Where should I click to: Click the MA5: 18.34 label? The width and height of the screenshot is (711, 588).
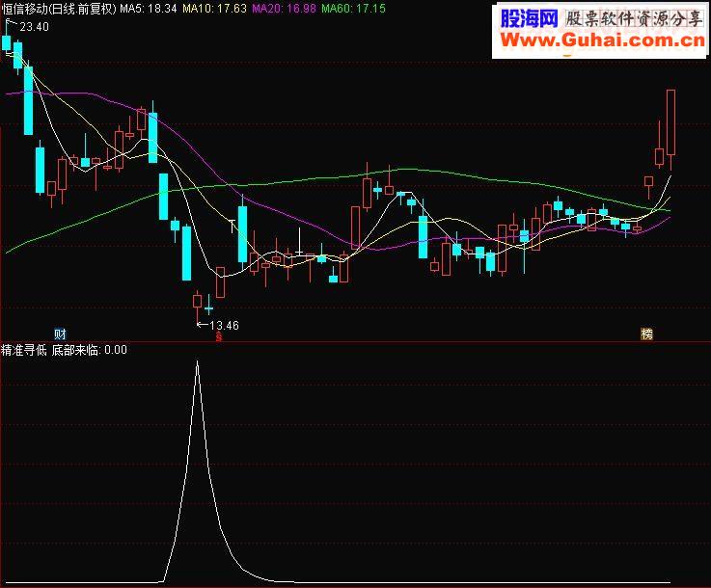tap(149, 9)
